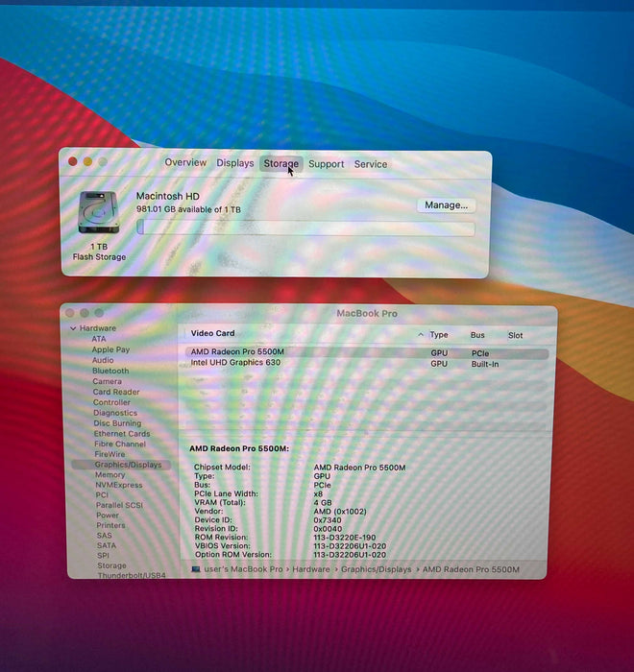Screen dimensions: 634x672
Task: Select the Intel UHD Graphics 630 row
Action: [x=367, y=363]
